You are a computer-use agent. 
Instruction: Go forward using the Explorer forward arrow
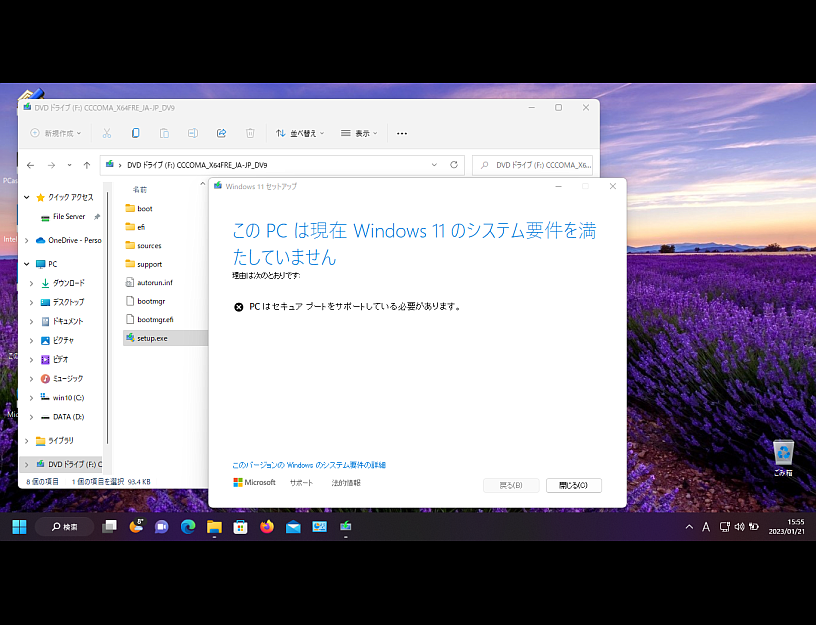click(x=52, y=165)
